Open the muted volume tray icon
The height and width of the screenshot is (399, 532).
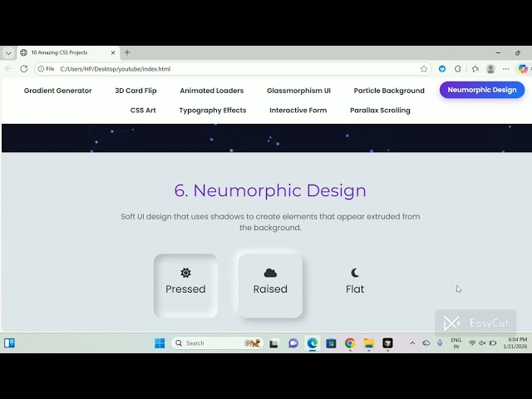[x=482, y=343]
